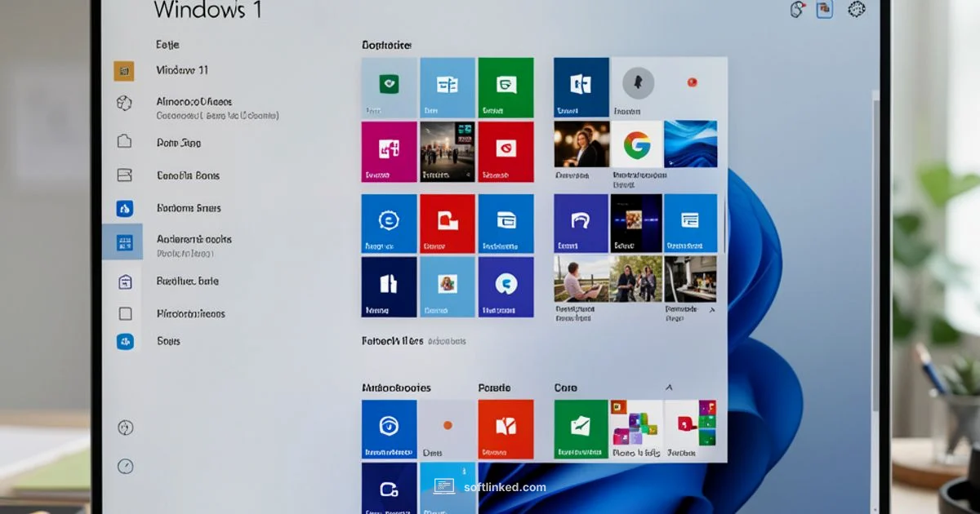Image resolution: width=980 pixels, height=514 pixels.
Task: Click the Core group header label
Action: (566, 387)
